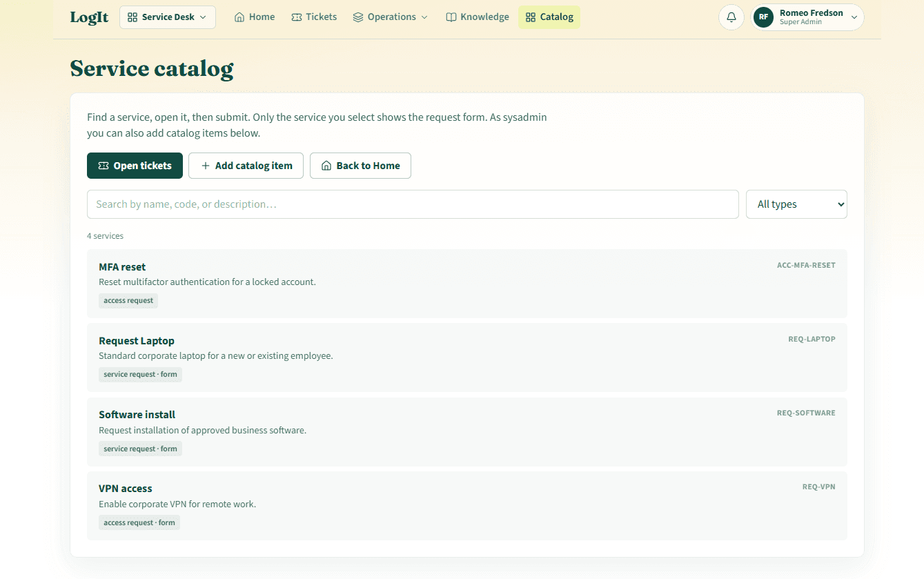Image resolution: width=924 pixels, height=579 pixels.
Task: Click the Back to Home button
Action: click(x=360, y=166)
